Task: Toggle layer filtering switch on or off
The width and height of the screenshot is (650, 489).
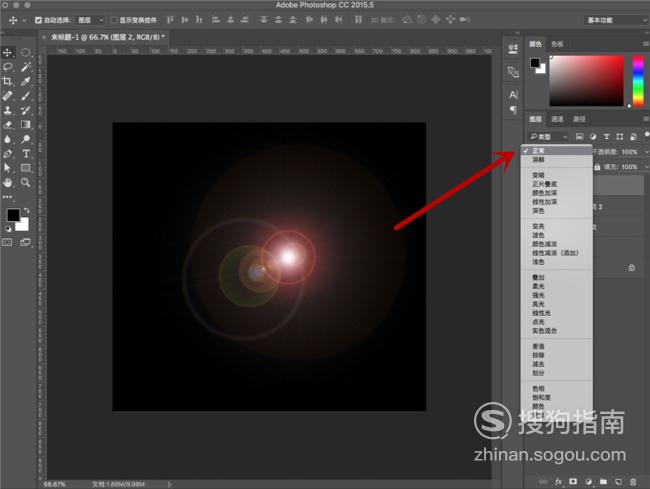Action: tap(647, 135)
